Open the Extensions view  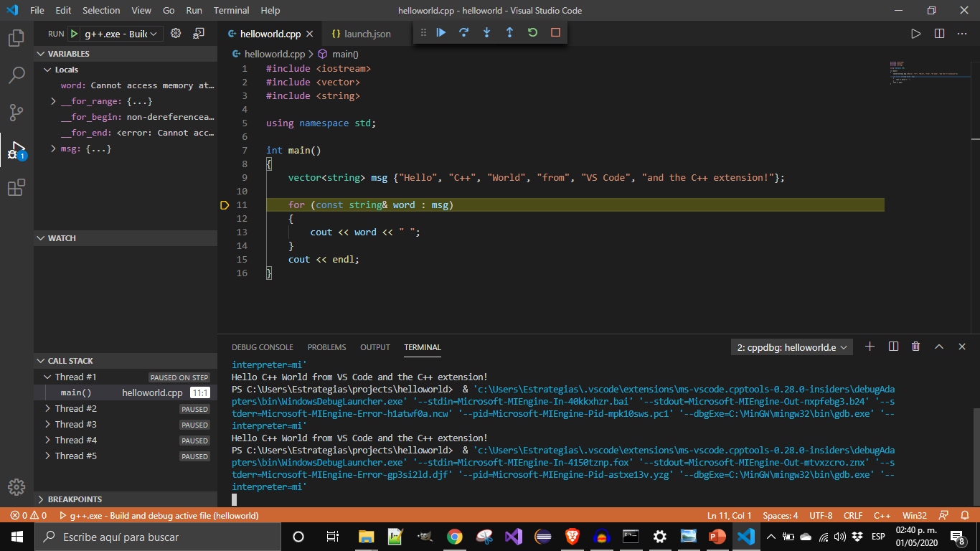tap(16, 187)
